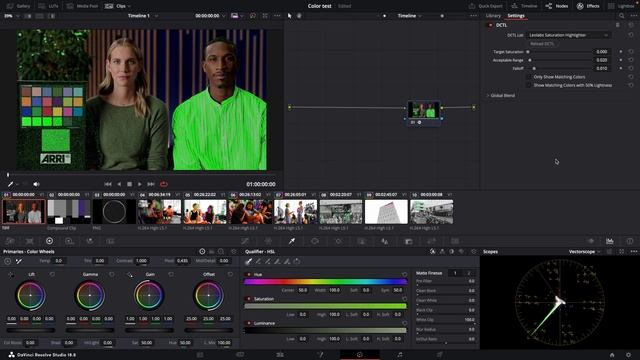640x360 pixels.
Task: Reset the Target Saturation parameter
Action: click(x=631, y=52)
